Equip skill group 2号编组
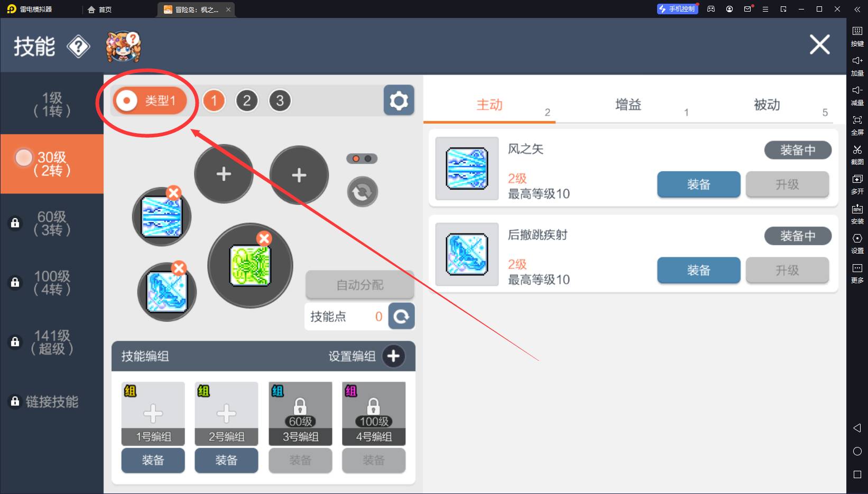868x494 pixels. [226, 460]
